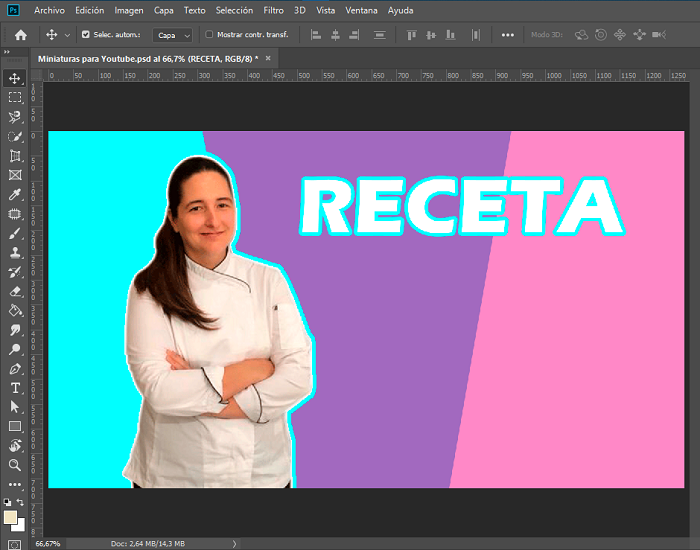Align right edges of layers
The height and width of the screenshot is (550, 700).
(x=354, y=35)
